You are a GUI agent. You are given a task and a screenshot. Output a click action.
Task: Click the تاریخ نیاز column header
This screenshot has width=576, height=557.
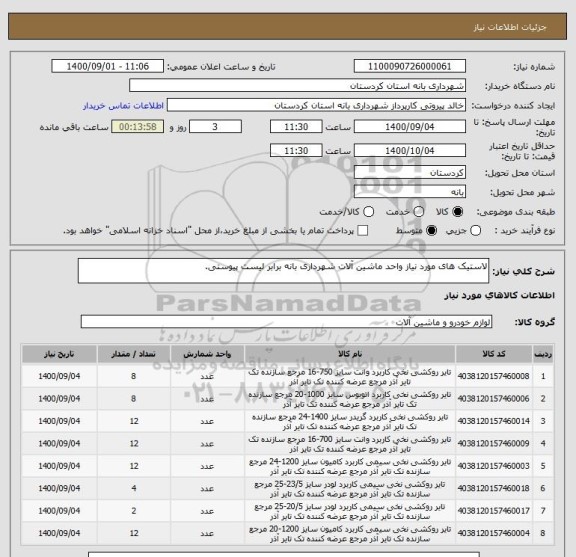[x=59, y=354]
